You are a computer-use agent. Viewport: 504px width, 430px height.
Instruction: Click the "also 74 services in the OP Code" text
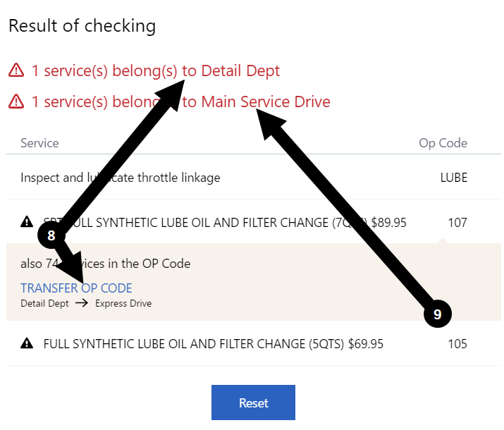(106, 264)
